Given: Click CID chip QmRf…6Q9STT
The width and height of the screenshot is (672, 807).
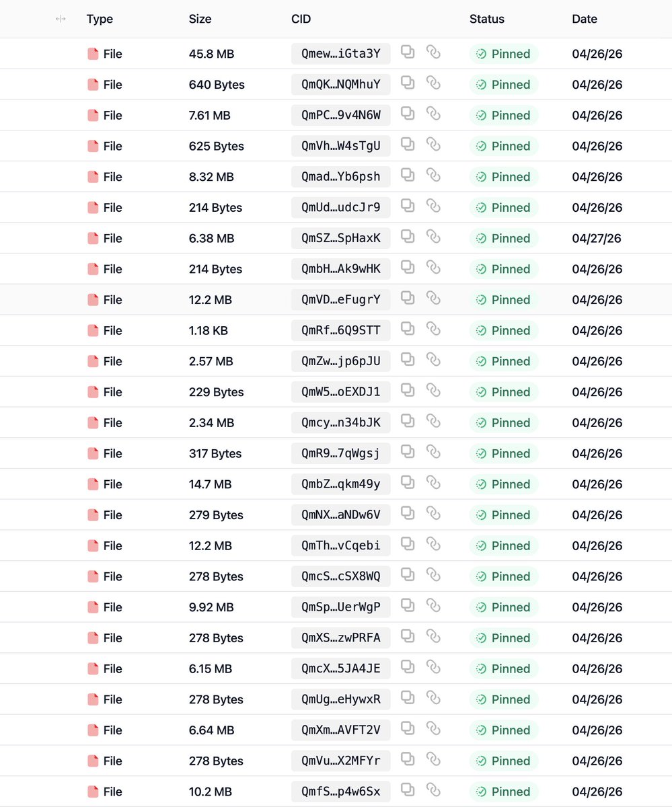Looking at the screenshot, I should 341,330.
